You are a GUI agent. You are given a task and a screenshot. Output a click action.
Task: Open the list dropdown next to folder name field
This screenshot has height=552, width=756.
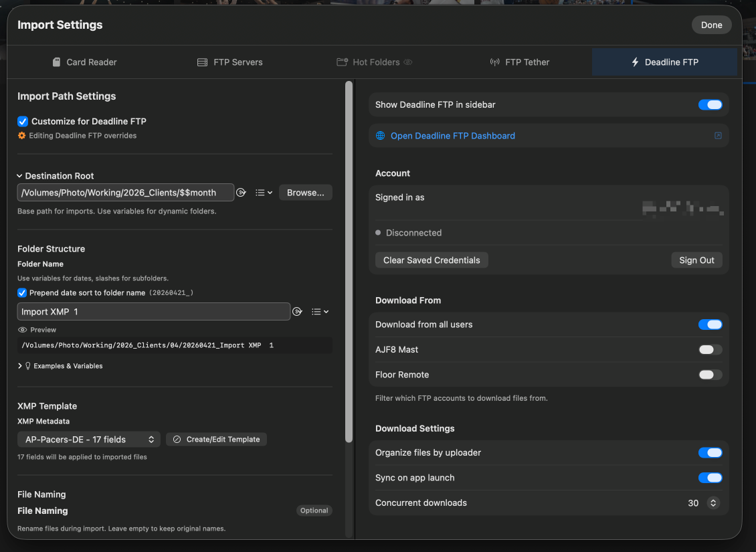point(320,311)
